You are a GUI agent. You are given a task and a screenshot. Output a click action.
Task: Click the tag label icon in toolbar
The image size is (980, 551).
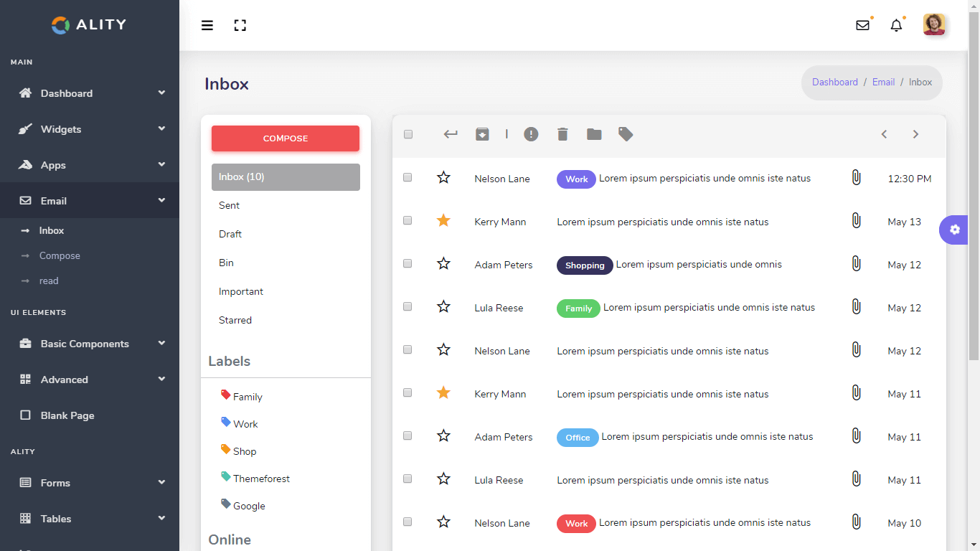626,134
